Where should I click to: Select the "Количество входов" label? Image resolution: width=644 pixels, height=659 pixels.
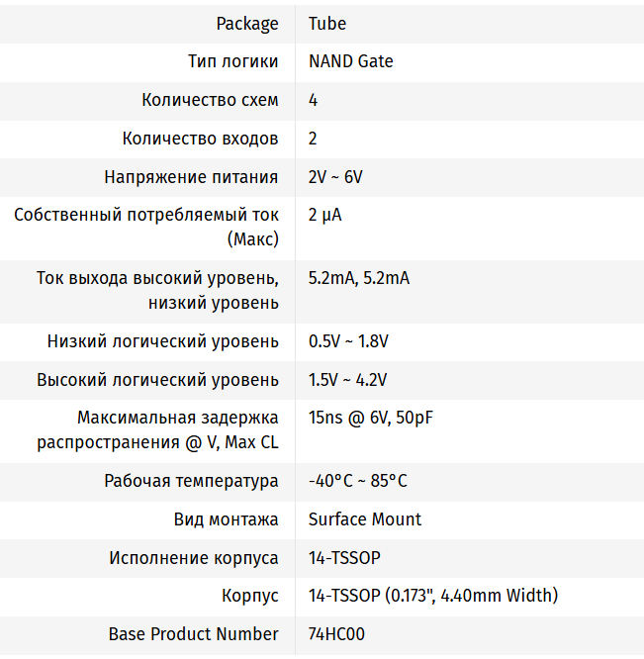coord(200,139)
